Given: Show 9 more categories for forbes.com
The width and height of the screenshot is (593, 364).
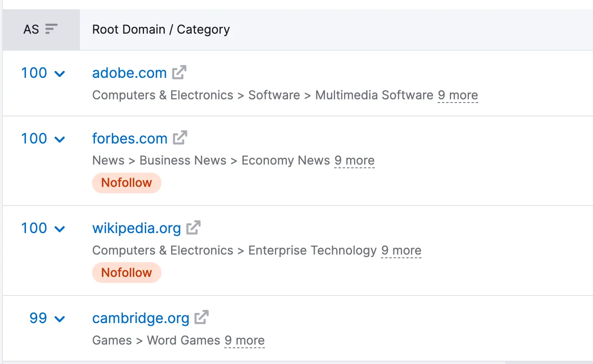Looking at the screenshot, I should (x=355, y=161).
